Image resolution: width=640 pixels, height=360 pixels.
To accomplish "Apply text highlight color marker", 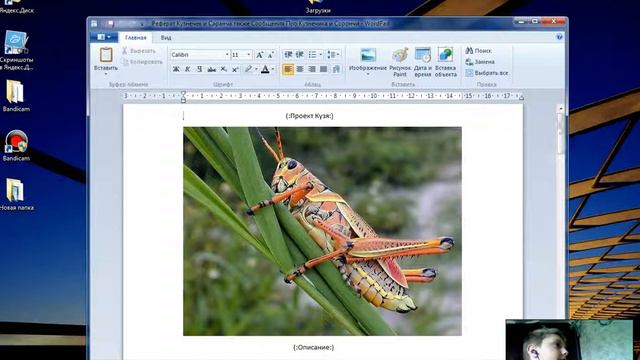I will pos(248,69).
